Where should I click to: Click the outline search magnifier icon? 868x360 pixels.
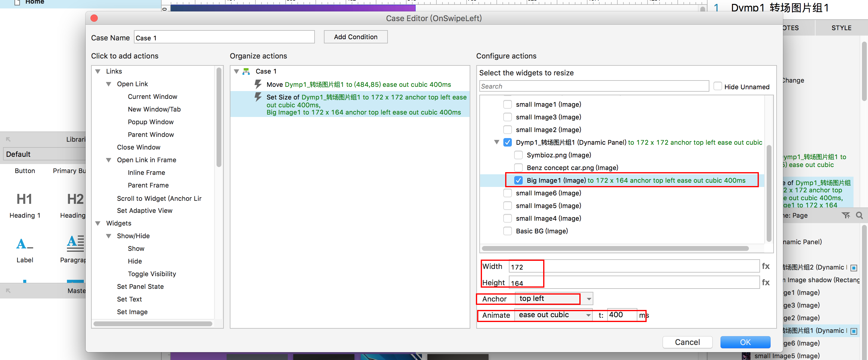click(x=859, y=215)
